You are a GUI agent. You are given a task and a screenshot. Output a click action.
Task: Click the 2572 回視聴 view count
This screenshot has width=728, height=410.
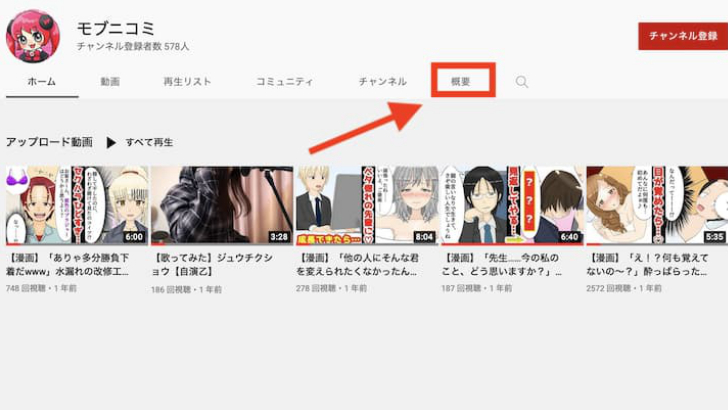tap(609, 288)
